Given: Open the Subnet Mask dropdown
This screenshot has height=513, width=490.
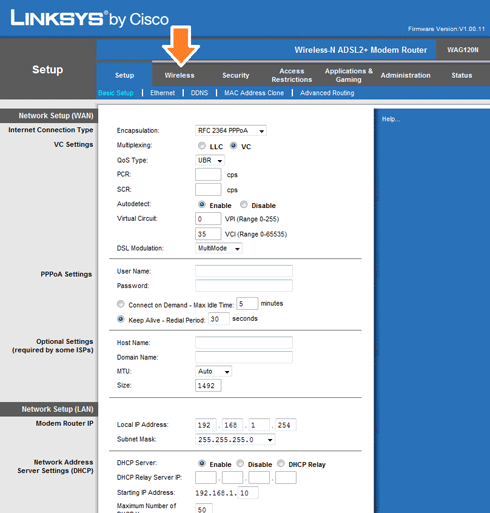Looking at the screenshot, I should pyautogui.click(x=235, y=440).
